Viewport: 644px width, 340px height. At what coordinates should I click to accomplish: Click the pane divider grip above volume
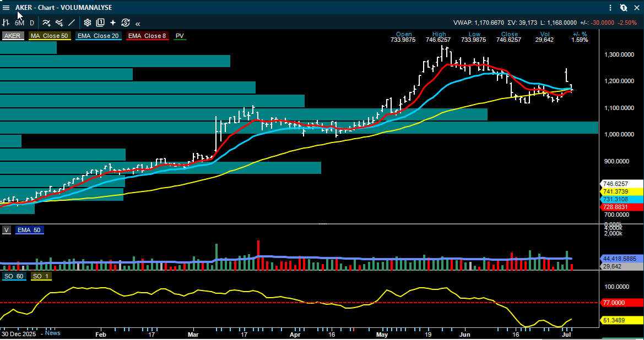322,224
